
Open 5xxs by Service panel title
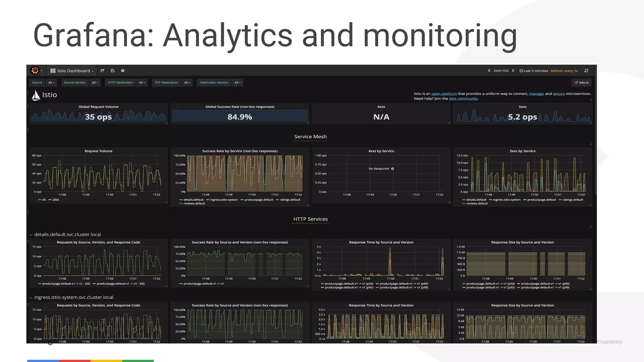[523, 151]
